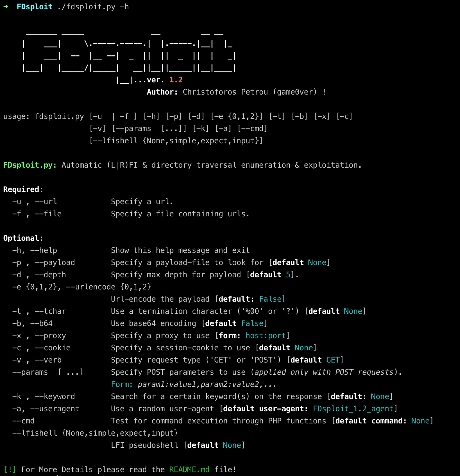The image size is (460, 476).
Task: Click the '-u , --url' option
Action: pos(35,202)
